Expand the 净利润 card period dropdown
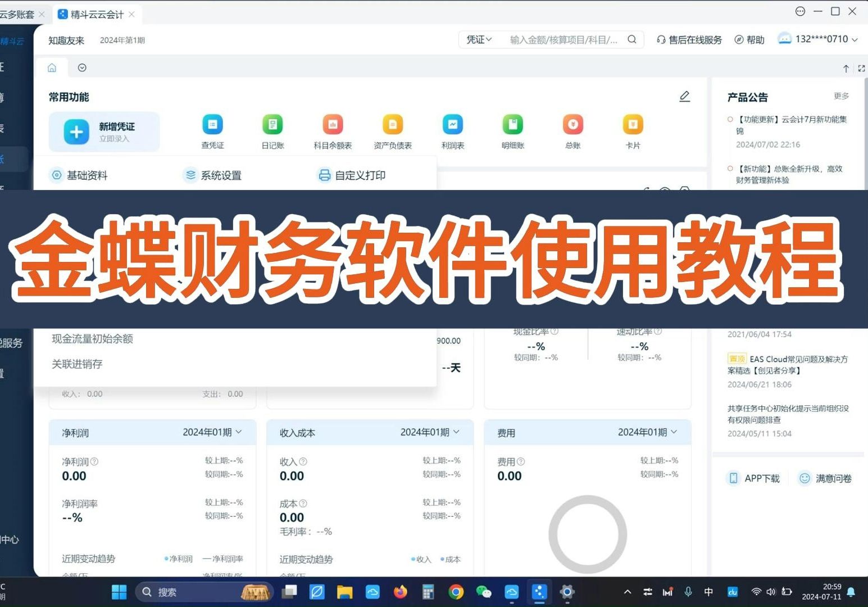The image size is (868, 607). pos(212,432)
